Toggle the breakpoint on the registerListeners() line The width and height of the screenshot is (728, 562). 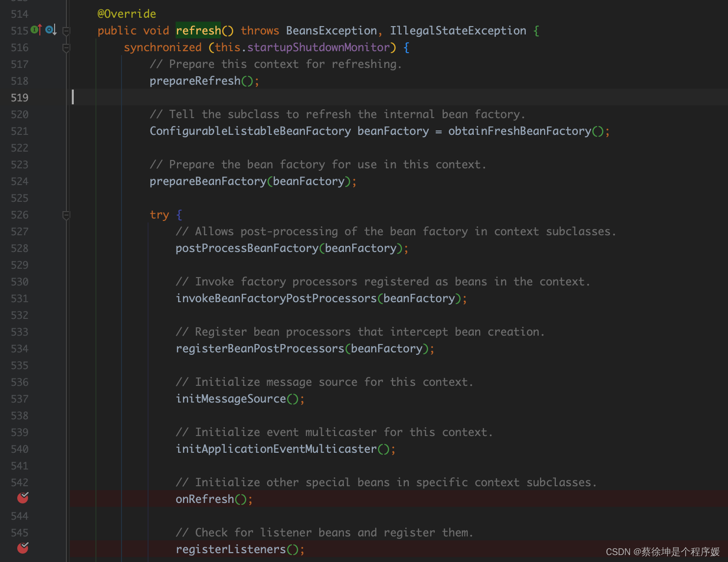(x=23, y=548)
